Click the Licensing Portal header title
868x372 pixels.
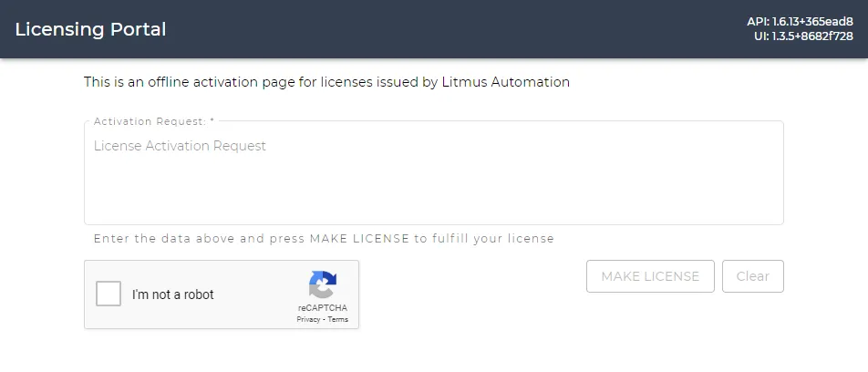[x=90, y=29]
